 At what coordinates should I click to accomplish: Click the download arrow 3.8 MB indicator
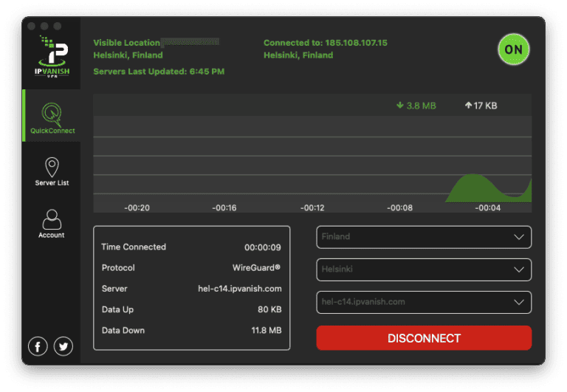[x=416, y=106]
